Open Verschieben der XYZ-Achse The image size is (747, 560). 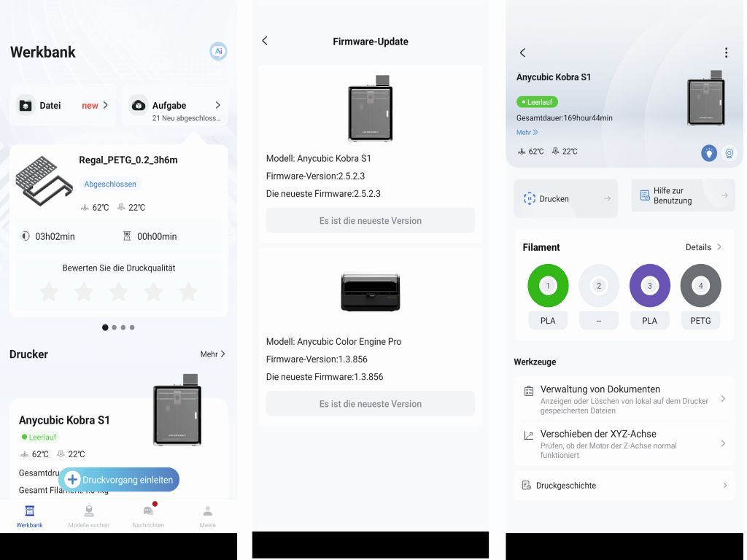[x=624, y=444]
